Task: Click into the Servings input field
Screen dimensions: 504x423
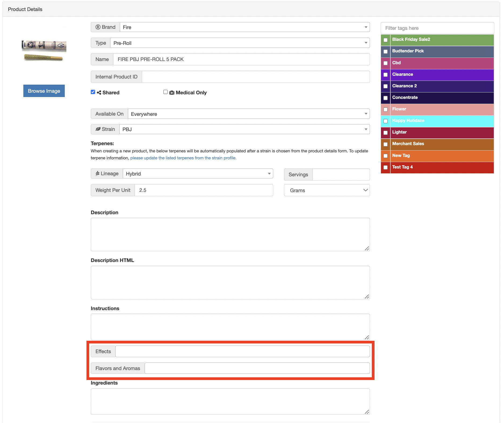Action: coord(341,175)
